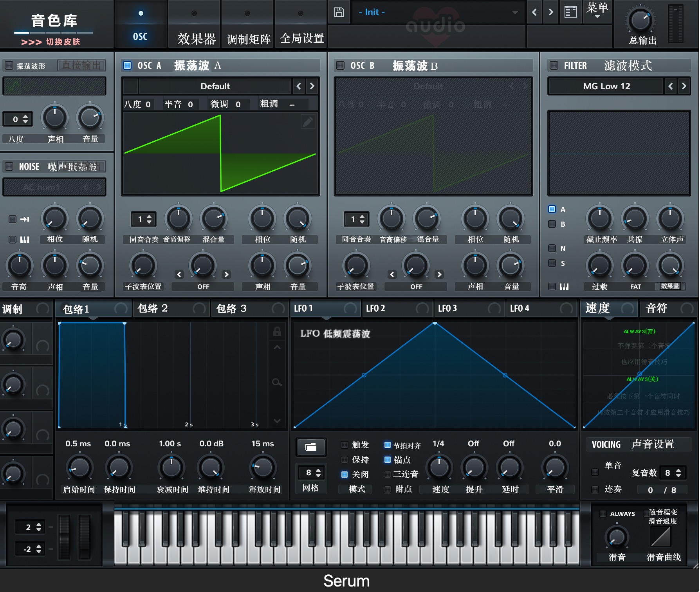
Task: Click envelope zoom magnifier icon
Action: point(277,382)
